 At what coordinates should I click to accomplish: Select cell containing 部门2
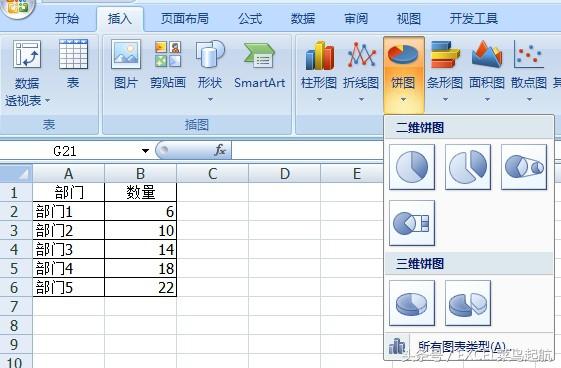[x=68, y=231]
